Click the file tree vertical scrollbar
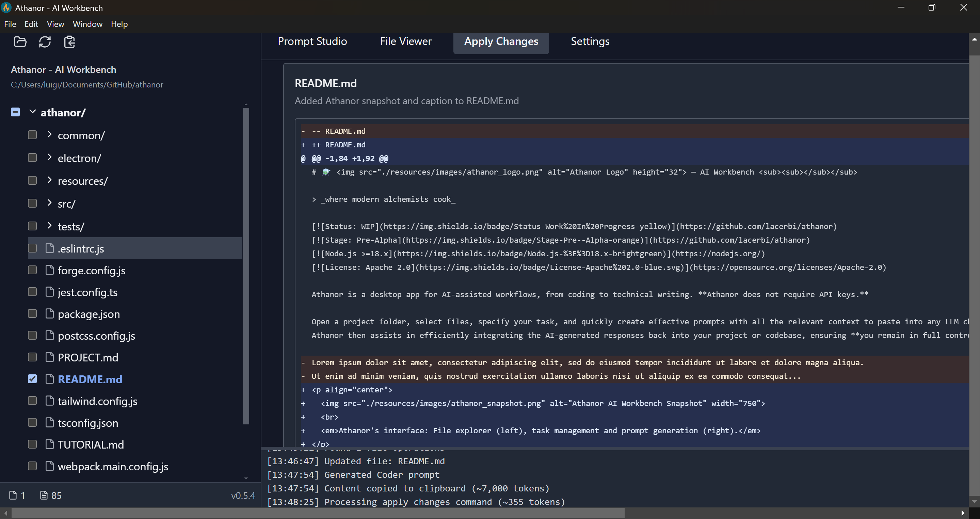Image resolution: width=980 pixels, height=519 pixels. tap(246, 266)
